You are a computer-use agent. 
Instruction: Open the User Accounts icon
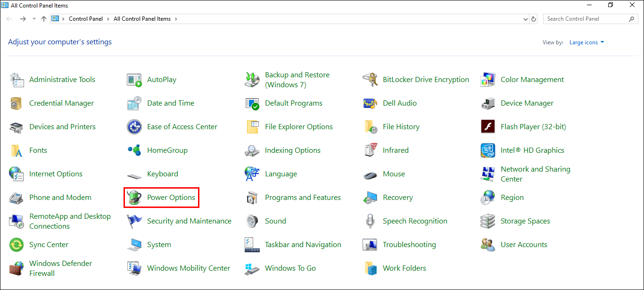(x=488, y=245)
